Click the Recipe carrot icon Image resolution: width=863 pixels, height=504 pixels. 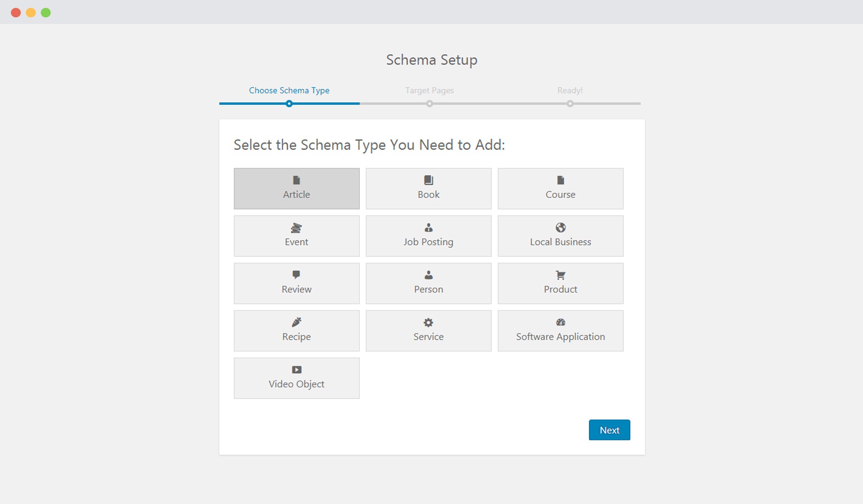coord(296,322)
